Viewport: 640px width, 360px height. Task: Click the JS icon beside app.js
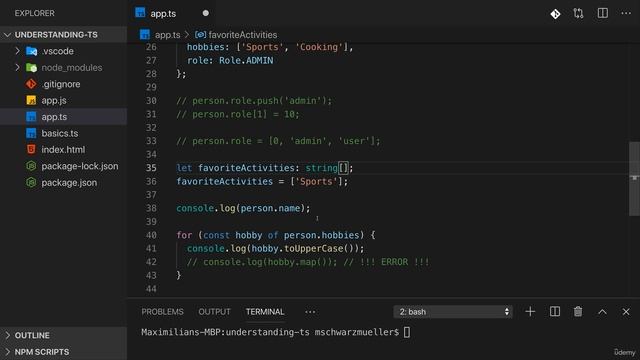[x=31, y=100]
